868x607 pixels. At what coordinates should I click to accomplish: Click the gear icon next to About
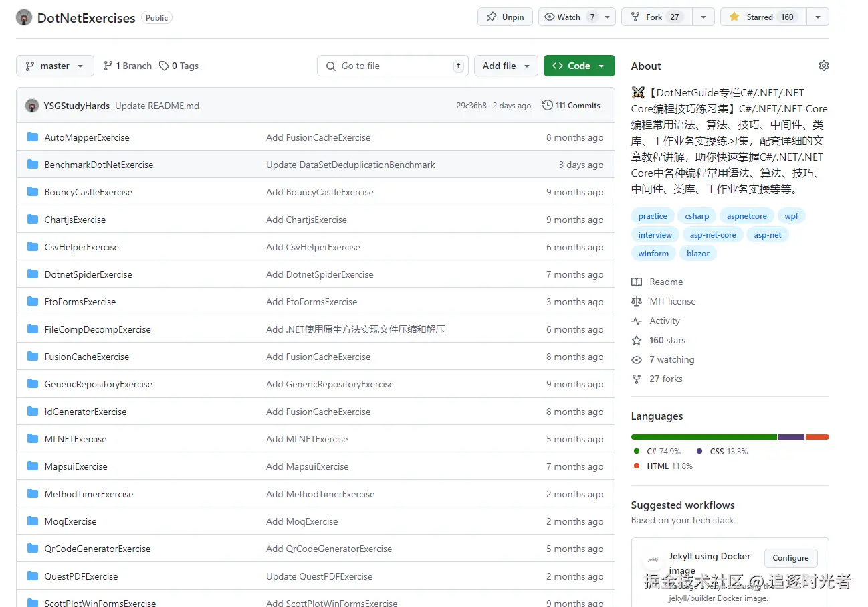point(824,66)
